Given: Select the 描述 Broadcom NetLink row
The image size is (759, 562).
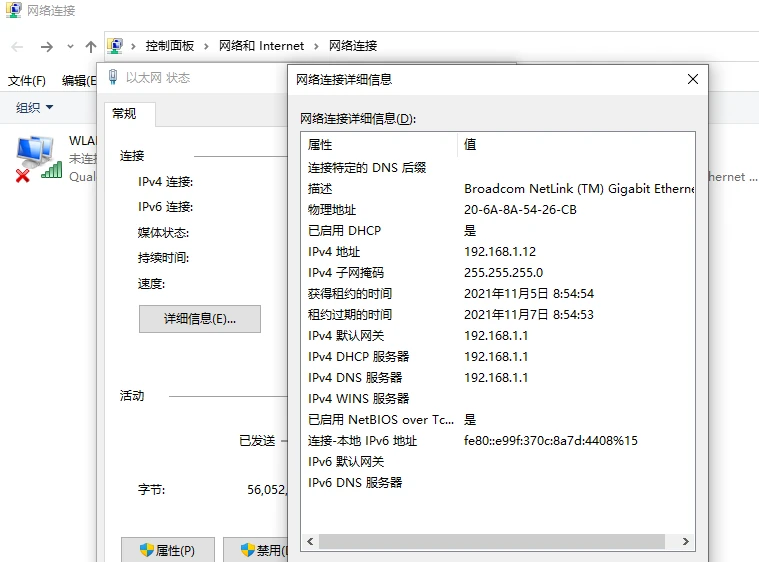Looking at the screenshot, I should (x=498, y=188).
